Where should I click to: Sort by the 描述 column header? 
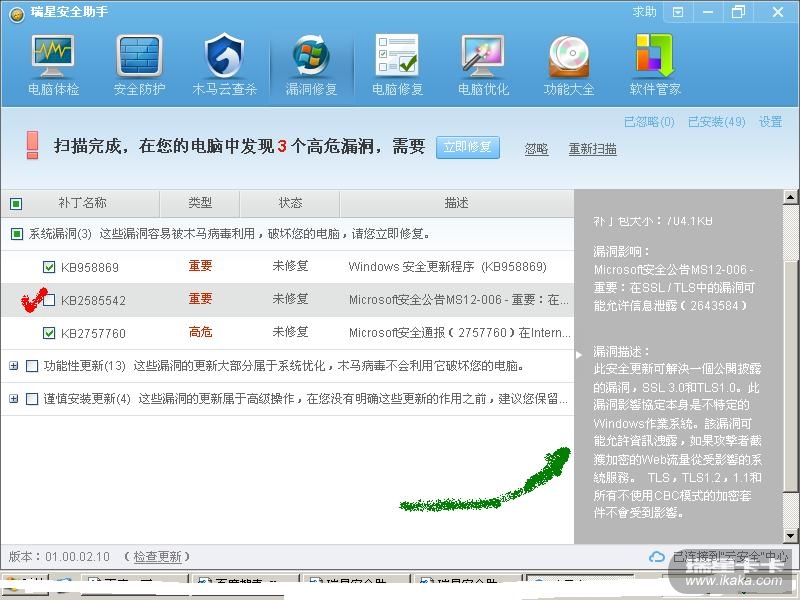[456, 203]
